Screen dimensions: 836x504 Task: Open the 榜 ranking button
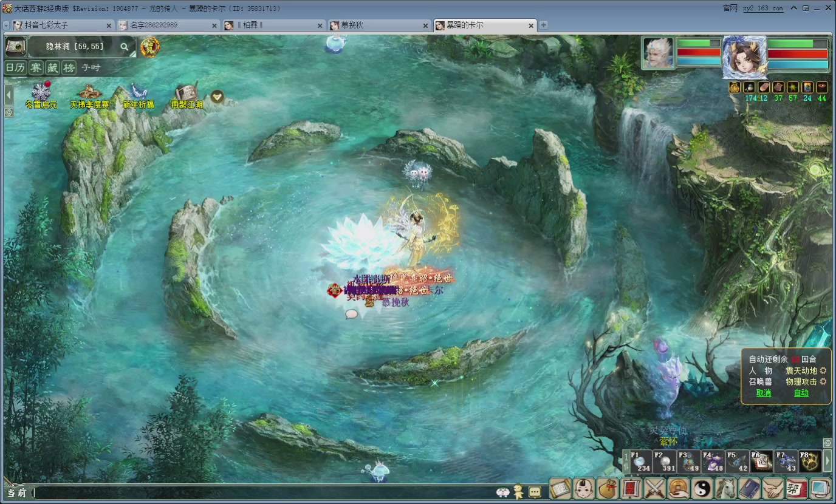point(69,67)
